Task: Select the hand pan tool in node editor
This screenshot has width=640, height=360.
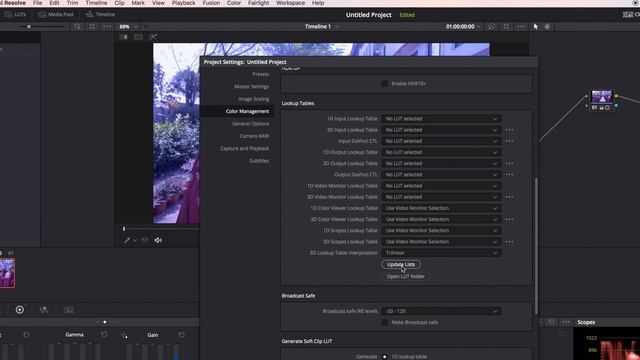Action: click(x=547, y=27)
